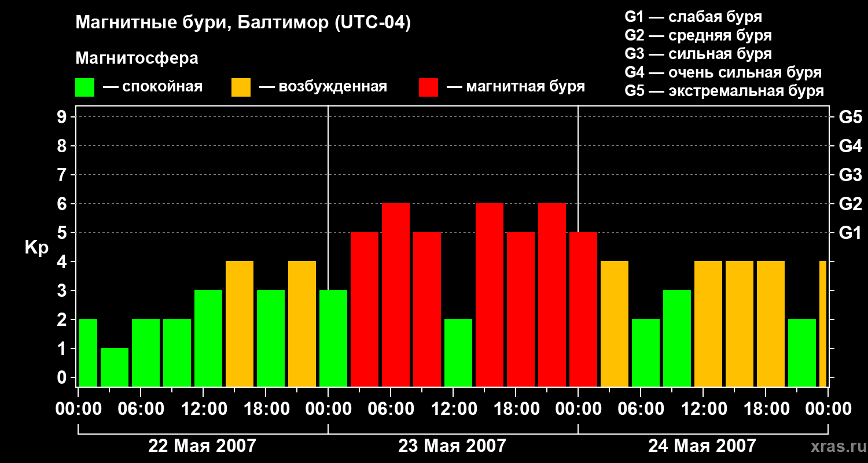The width and height of the screenshot is (868, 463).
Task: Select 22 May 21:00–00:00 yellow Kp 4 bar
Action: click(302, 324)
